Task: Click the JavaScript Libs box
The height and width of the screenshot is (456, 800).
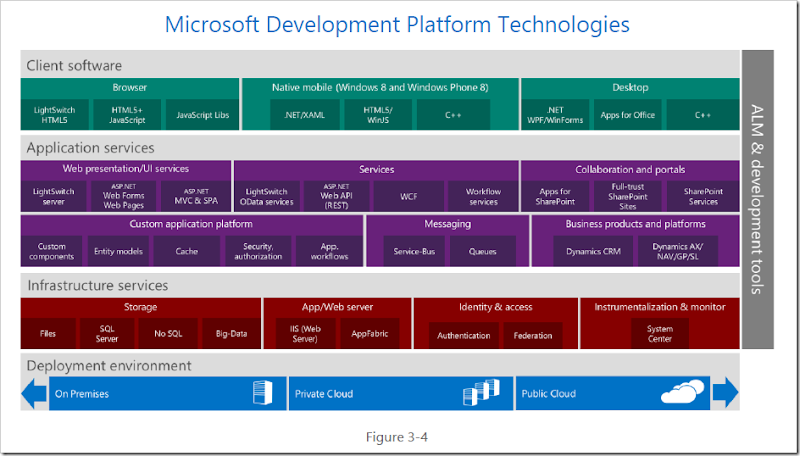Action: pyautogui.click(x=203, y=115)
